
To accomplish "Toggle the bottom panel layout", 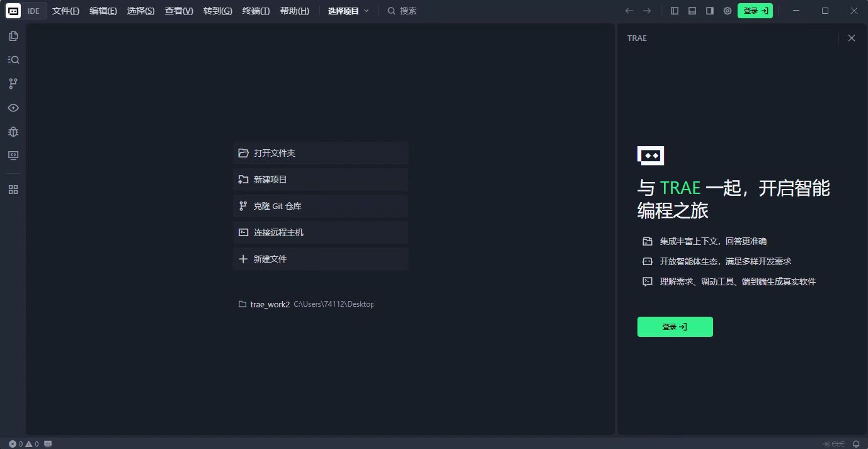I will (x=692, y=11).
